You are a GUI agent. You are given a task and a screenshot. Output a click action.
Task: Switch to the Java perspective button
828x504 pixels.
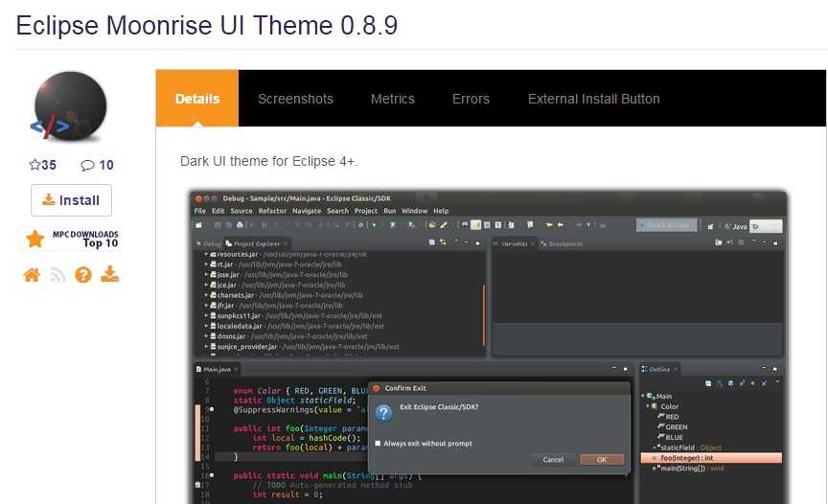735,226
